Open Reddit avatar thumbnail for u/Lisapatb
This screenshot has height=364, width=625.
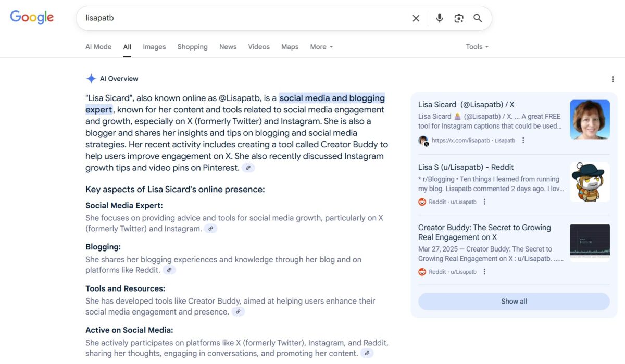coord(590,182)
